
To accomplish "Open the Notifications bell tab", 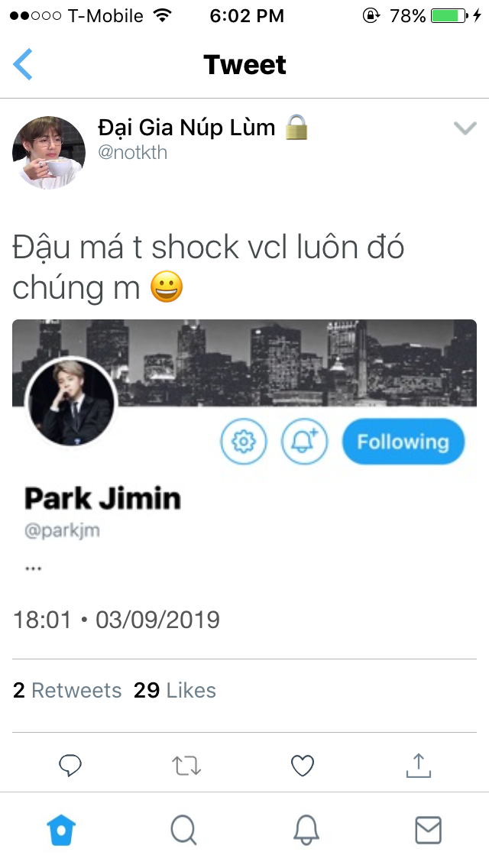I will (306, 831).
